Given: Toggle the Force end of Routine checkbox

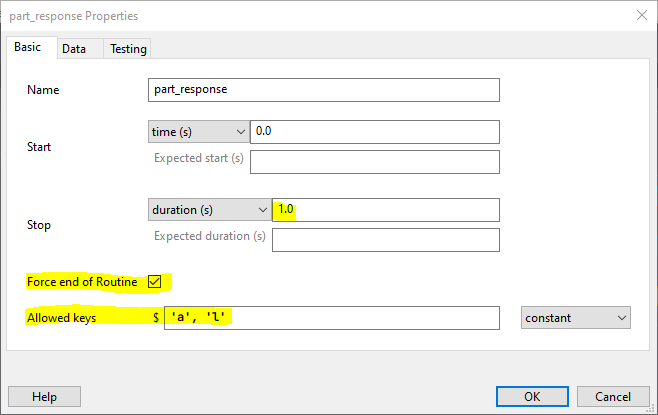Looking at the screenshot, I should (154, 281).
